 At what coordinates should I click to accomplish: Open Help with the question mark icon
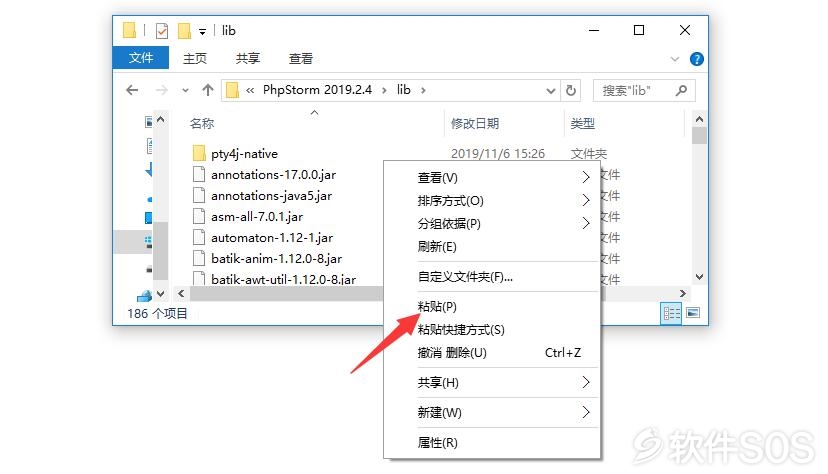pyautogui.click(x=697, y=59)
